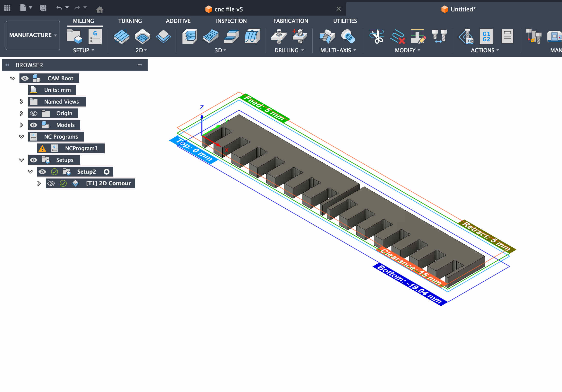Click the Save disk icon

pos(43,8)
